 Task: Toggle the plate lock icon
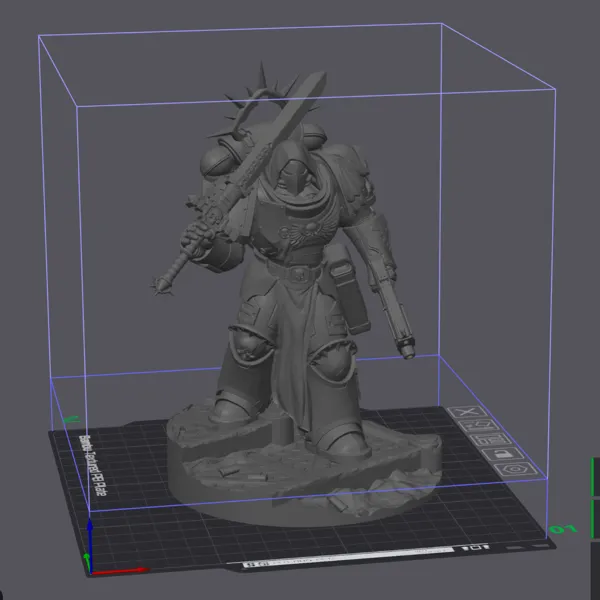pos(503,454)
